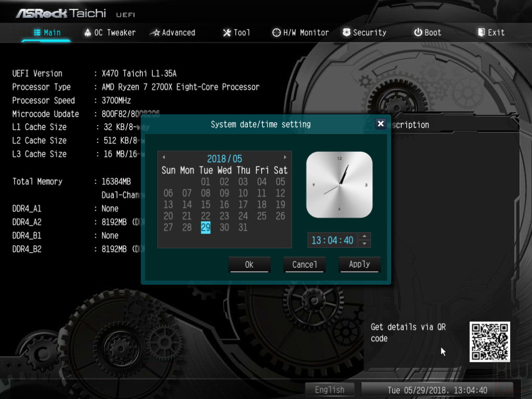
Task: Go to previous month in calendar
Action: pyautogui.click(x=164, y=157)
